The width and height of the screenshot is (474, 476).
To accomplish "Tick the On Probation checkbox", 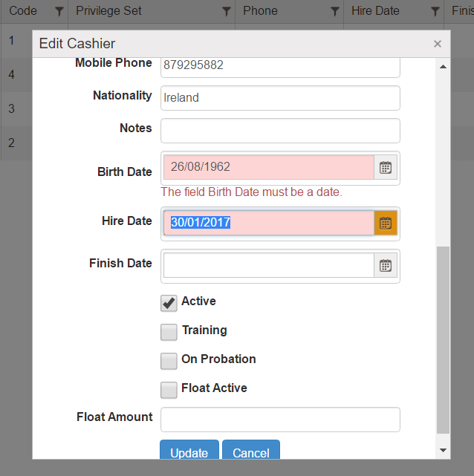I will [169, 360].
